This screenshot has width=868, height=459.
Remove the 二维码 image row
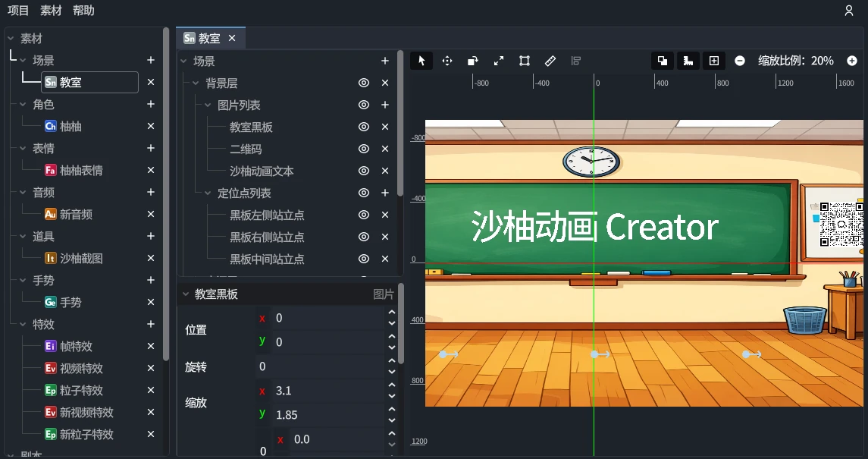tap(385, 149)
